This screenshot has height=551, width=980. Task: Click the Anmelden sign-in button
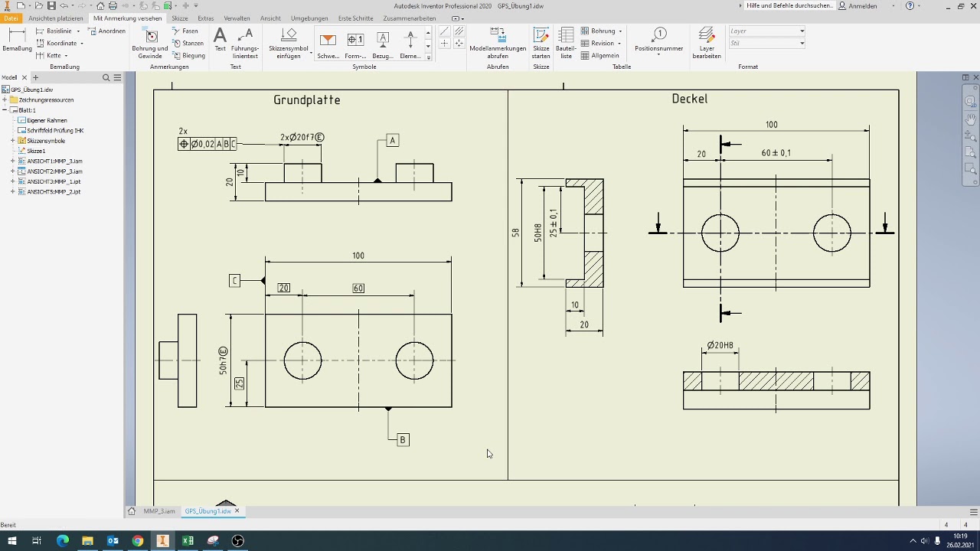[x=858, y=6]
